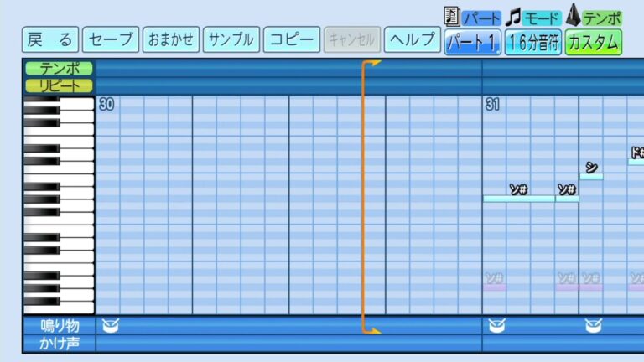Image resolution: width=644 pixels, height=362 pixels.
Task: Open the カスタム tempo selector
Action: pos(593,42)
